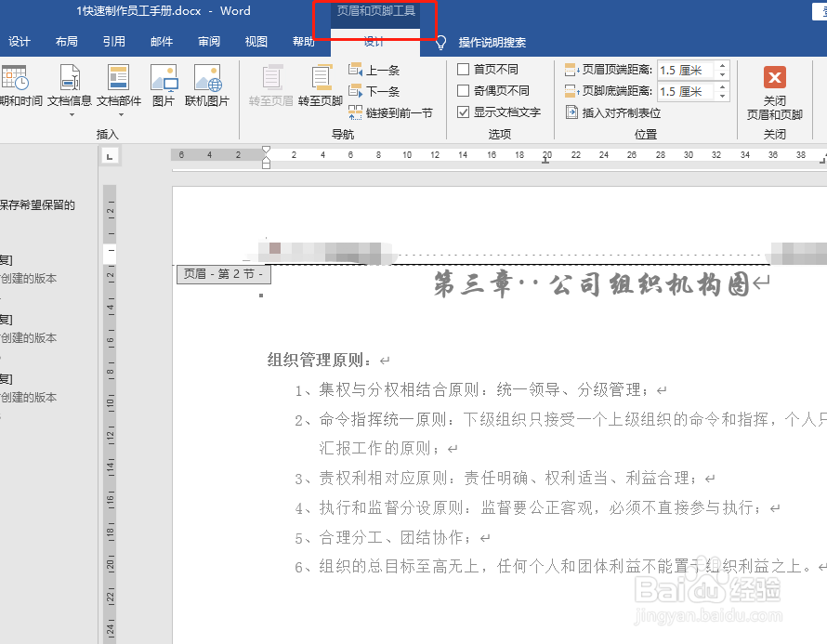
Task: Check 奇偶页不同 for odd even pages
Action: [x=462, y=90]
